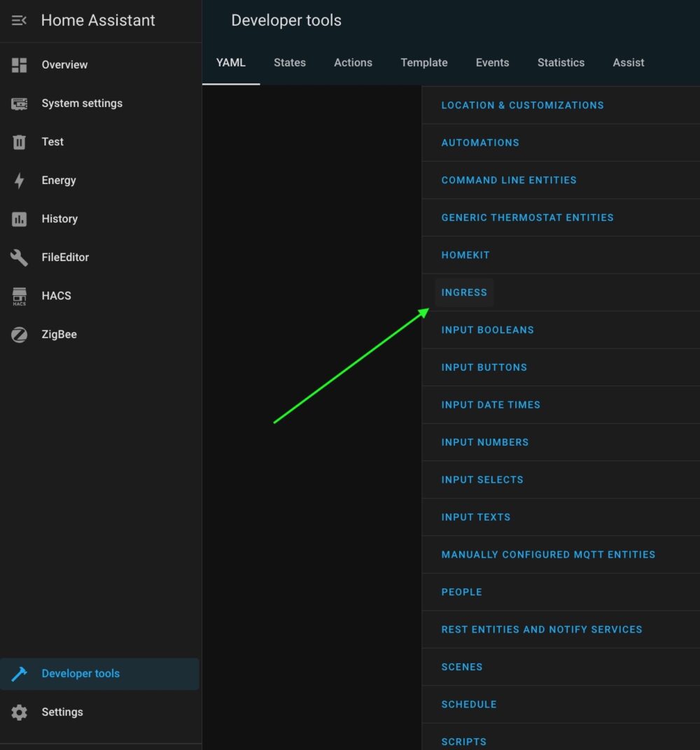700x750 pixels.
Task: Click the Test trash-can sidebar icon
Action: point(19,141)
